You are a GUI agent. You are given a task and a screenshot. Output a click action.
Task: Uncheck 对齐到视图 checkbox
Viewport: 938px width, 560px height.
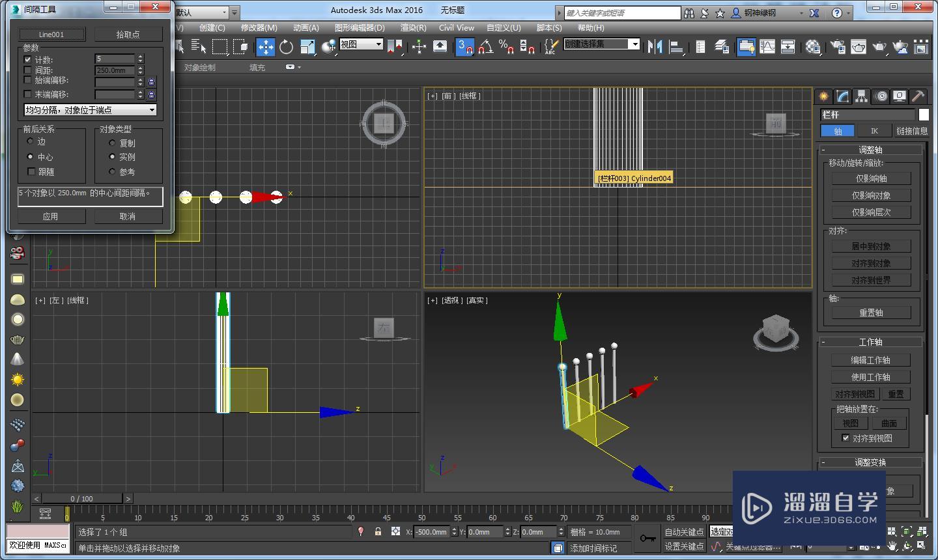(x=846, y=438)
